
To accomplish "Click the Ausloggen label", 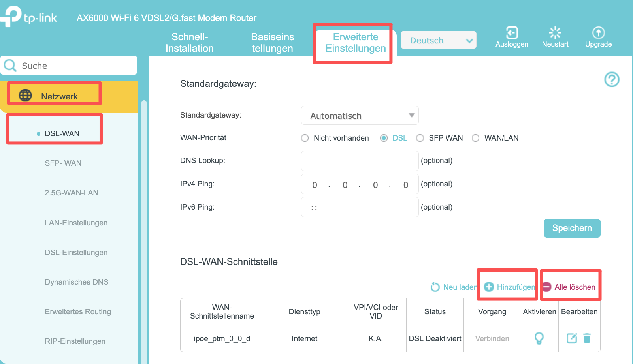I will click(512, 44).
